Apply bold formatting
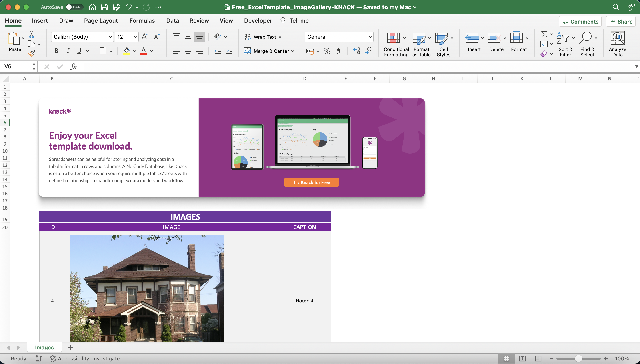This screenshot has width=640, height=364. tap(56, 51)
